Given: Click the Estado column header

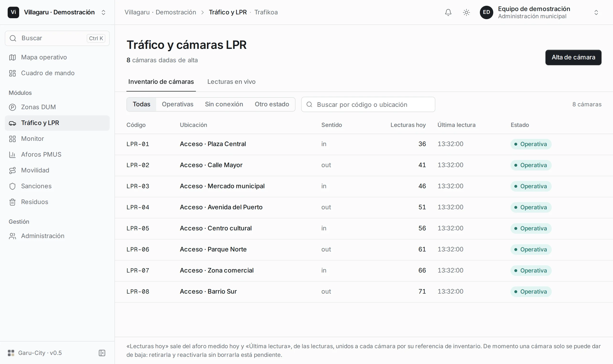Looking at the screenshot, I should tap(520, 125).
